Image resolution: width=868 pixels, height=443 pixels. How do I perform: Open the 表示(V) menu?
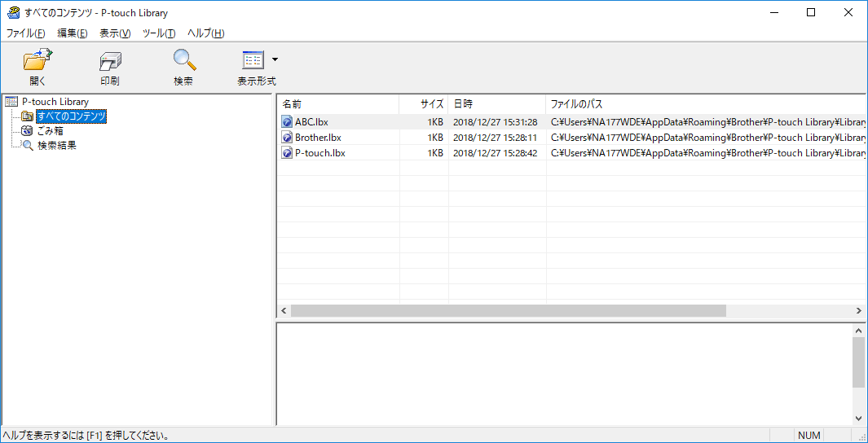point(115,33)
